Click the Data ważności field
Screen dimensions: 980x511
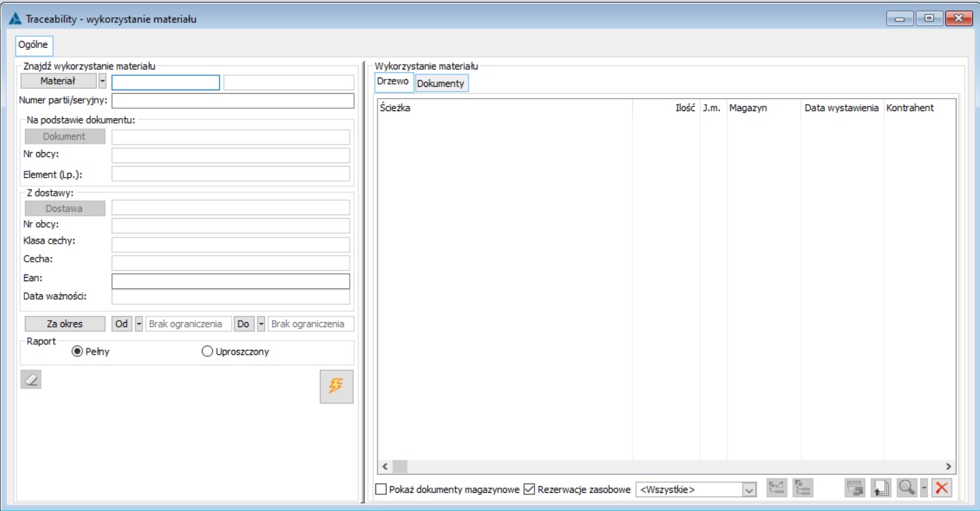click(230, 297)
